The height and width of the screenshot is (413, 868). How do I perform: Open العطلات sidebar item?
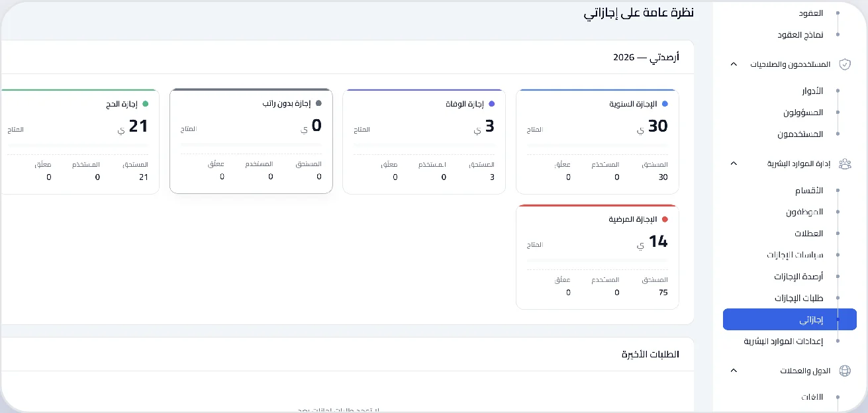click(809, 234)
